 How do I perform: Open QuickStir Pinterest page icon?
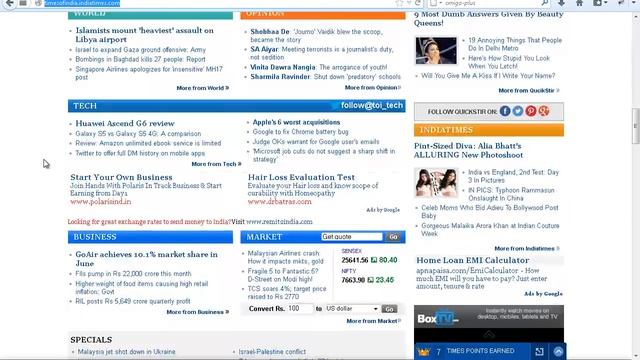(x=531, y=111)
